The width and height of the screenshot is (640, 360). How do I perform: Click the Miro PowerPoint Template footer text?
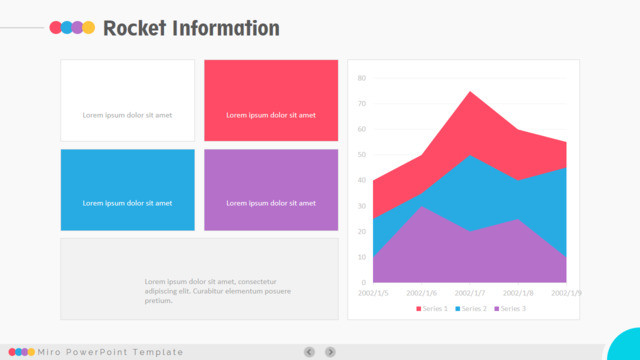click(x=110, y=352)
